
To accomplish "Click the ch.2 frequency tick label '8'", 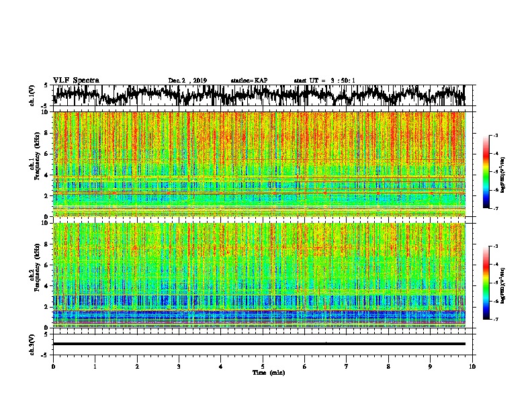I will point(47,244).
